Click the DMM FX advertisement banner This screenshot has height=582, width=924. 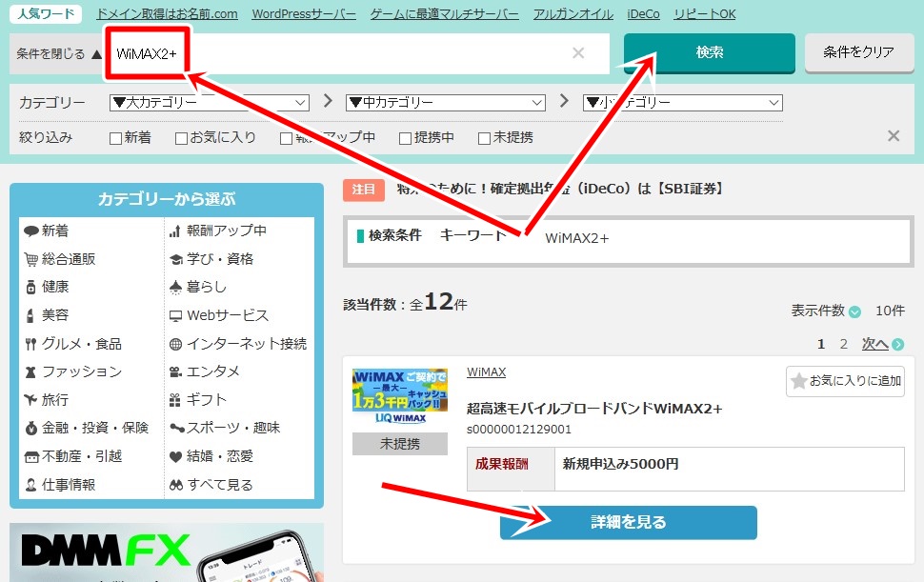click(x=167, y=552)
